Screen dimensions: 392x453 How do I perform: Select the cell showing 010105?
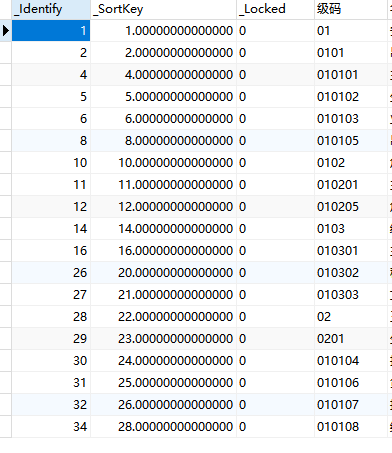click(x=351, y=141)
